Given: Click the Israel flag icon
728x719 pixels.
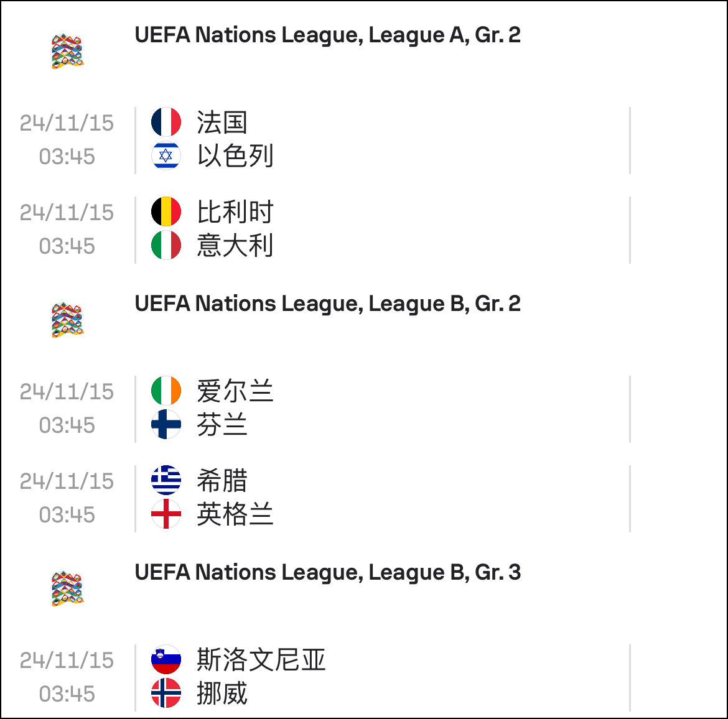Looking at the screenshot, I should (x=166, y=155).
